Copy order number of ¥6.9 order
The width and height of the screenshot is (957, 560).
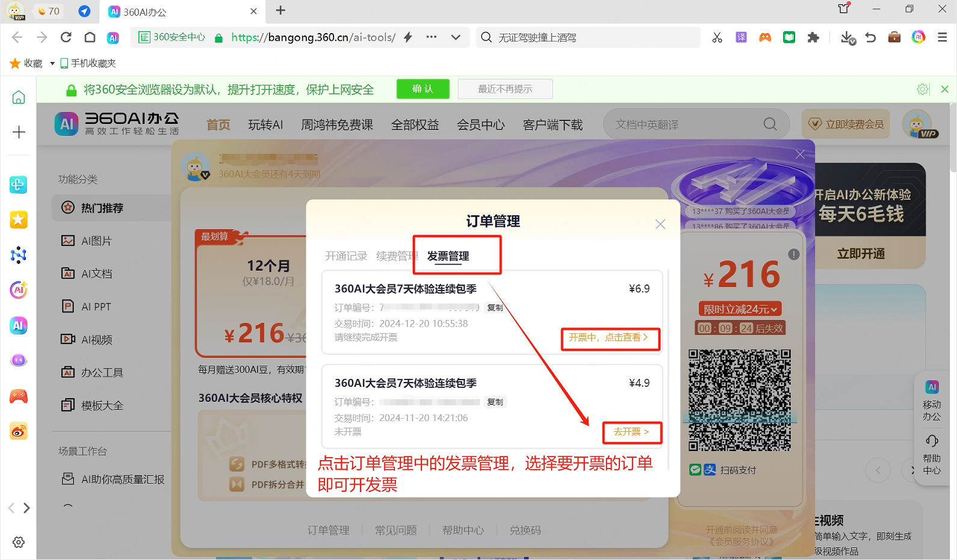(495, 307)
